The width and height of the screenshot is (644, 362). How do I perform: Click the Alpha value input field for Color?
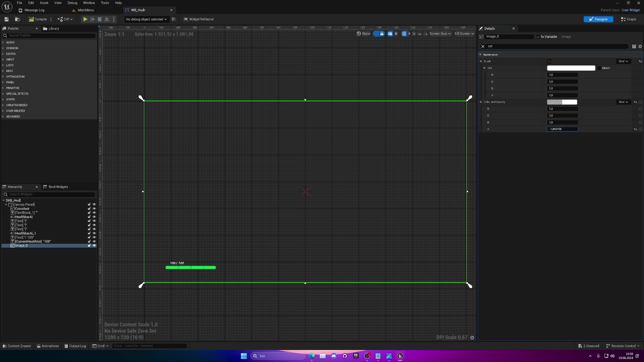(562, 129)
